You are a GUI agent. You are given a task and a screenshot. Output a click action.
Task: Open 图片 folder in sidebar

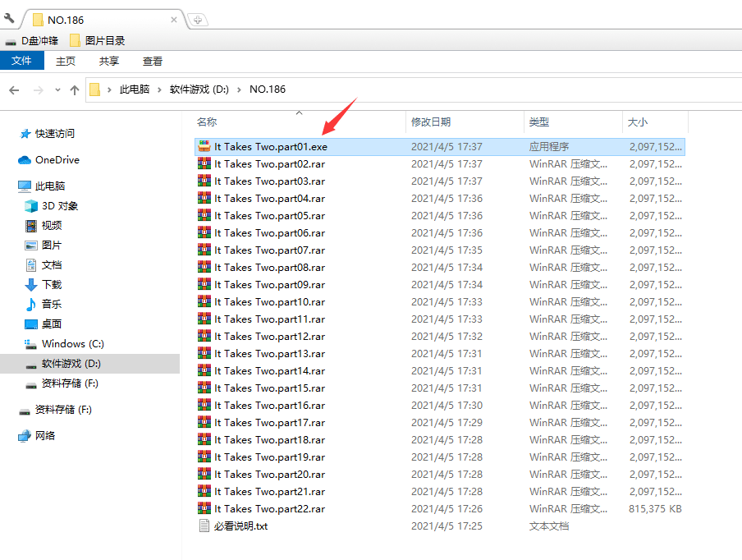(x=52, y=246)
